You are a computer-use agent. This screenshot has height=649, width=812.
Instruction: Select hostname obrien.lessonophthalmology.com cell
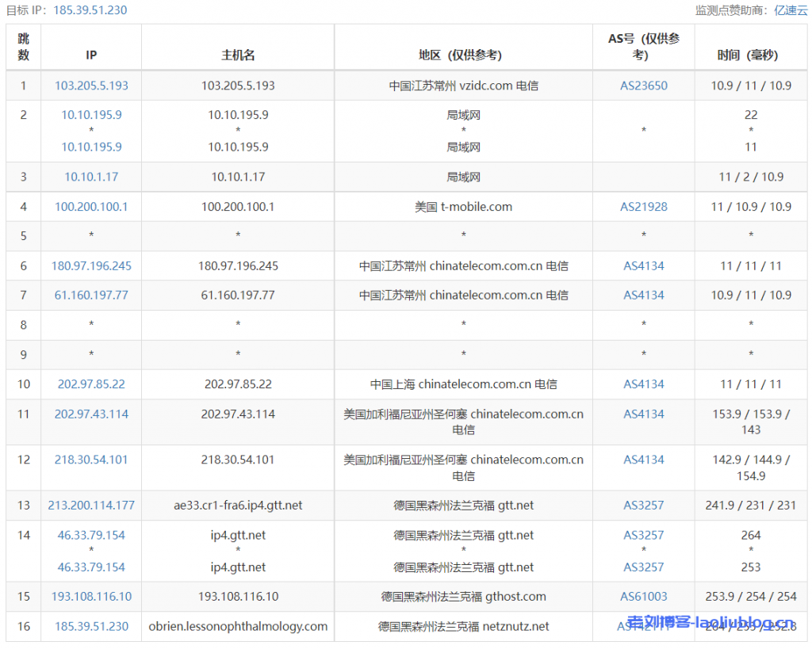(x=238, y=627)
